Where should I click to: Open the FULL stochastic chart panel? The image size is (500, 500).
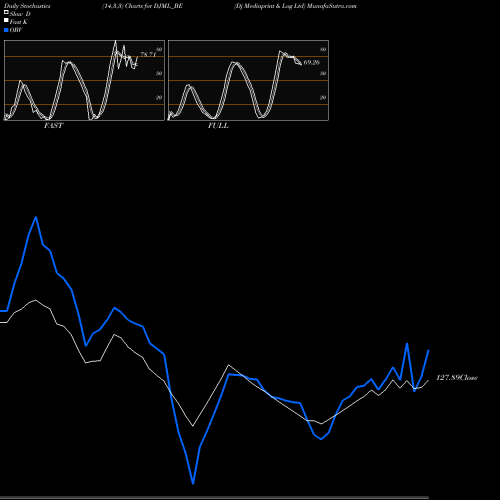tap(248, 80)
